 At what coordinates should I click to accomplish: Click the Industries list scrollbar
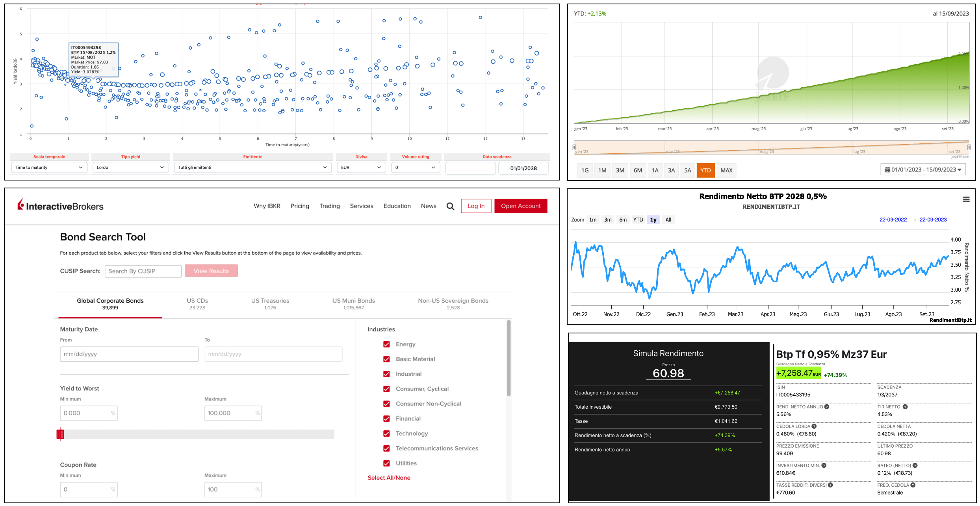(x=509, y=358)
